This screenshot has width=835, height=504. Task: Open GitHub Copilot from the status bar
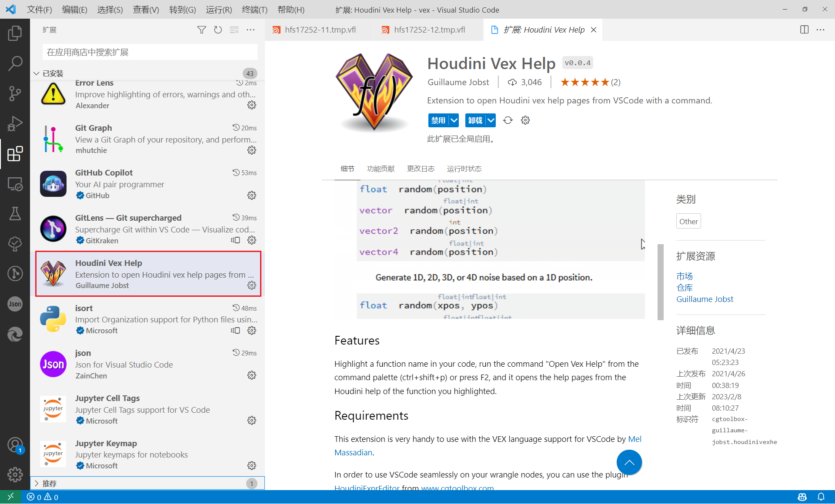[802, 497]
